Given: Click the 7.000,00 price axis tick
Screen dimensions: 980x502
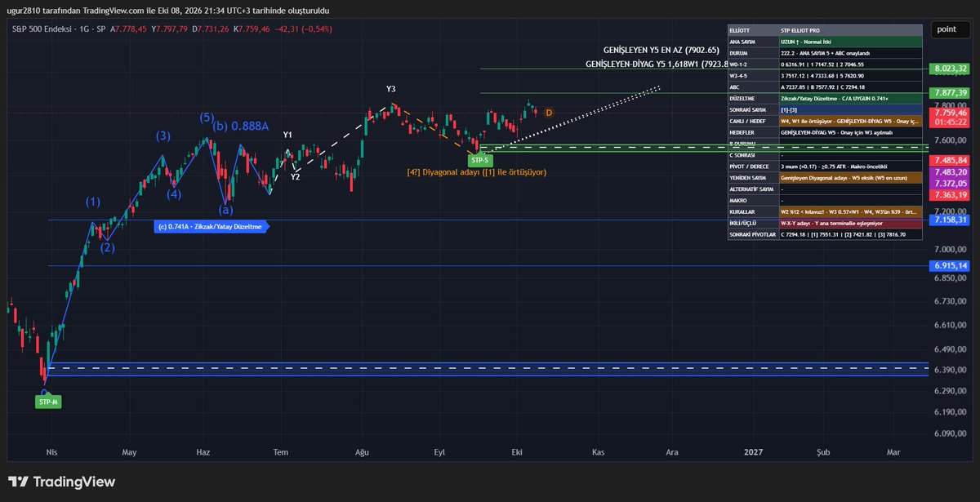Looking at the screenshot, I should pyautogui.click(x=951, y=249).
